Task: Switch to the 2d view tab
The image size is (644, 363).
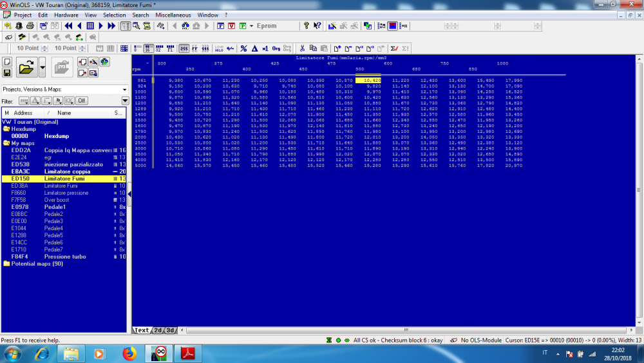Action: [x=158, y=330]
